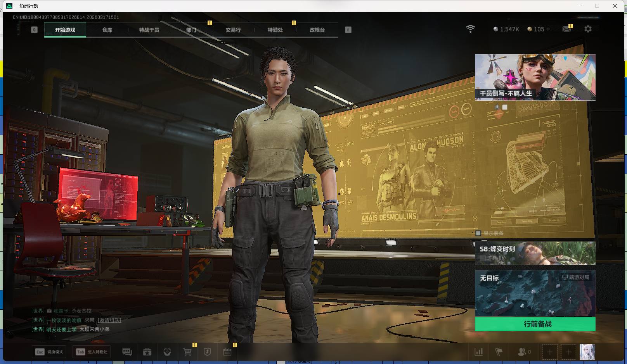
Task: Open the star supply crate icon
Action: coord(147,352)
